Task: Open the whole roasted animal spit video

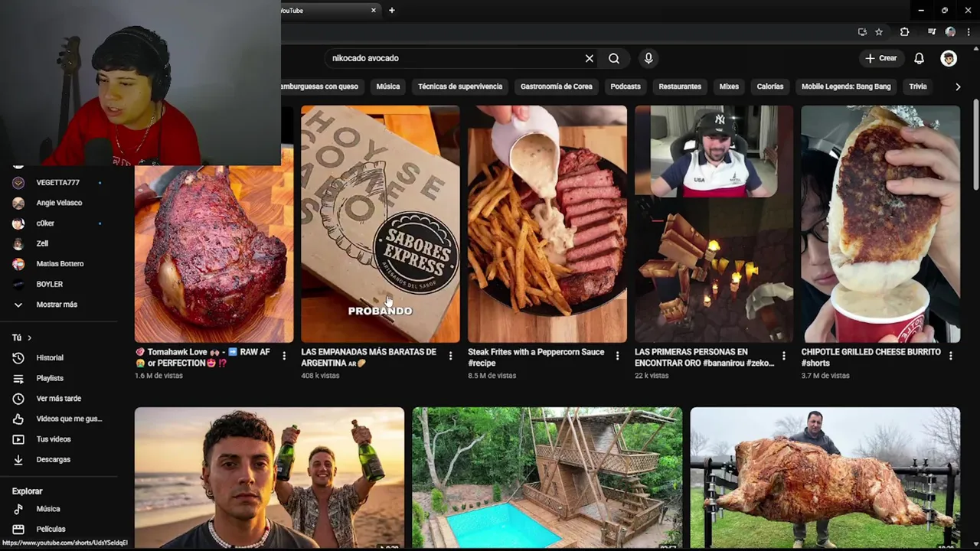Action: pos(825,478)
